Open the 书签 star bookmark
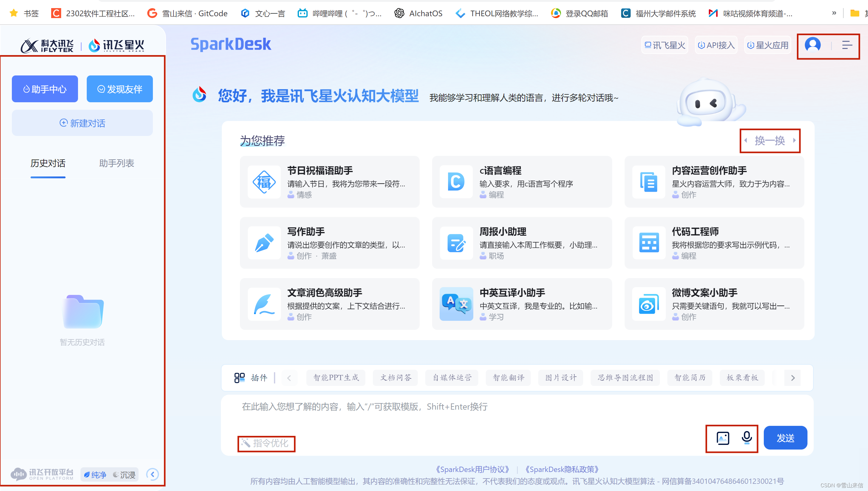The width and height of the screenshot is (868, 491). pyautogui.click(x=24, y=13)
